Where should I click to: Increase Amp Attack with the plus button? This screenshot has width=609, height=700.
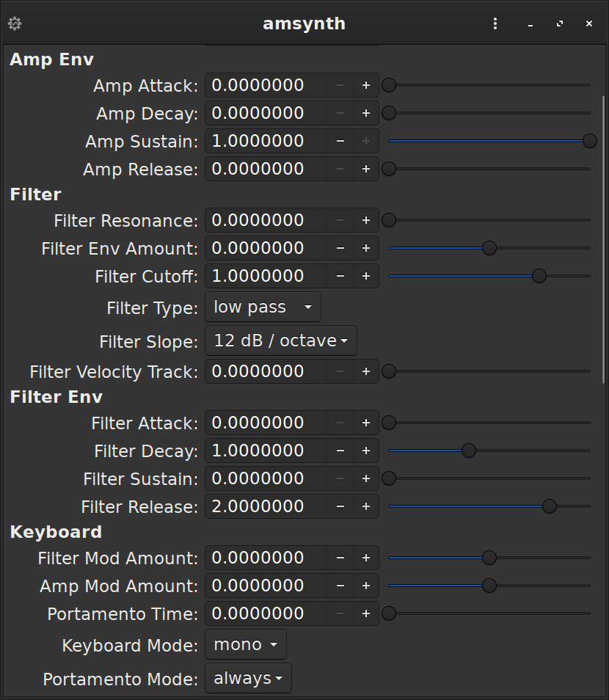click(365, 86)
